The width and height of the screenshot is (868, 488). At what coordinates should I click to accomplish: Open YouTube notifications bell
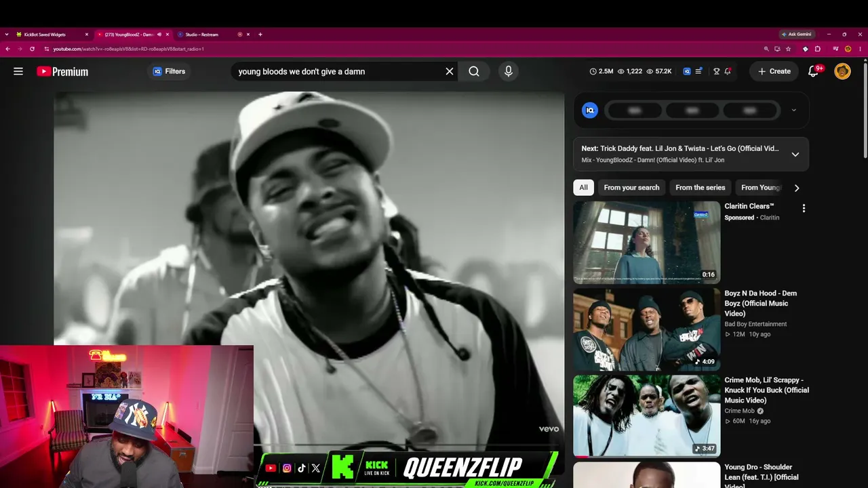[x=814, y=71]
